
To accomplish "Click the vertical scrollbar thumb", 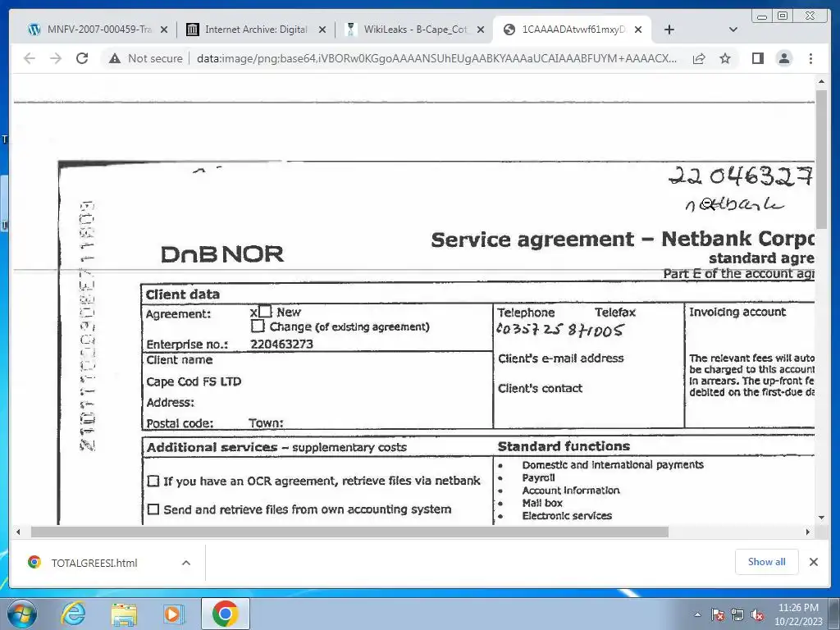I will (x=821, y=159).
